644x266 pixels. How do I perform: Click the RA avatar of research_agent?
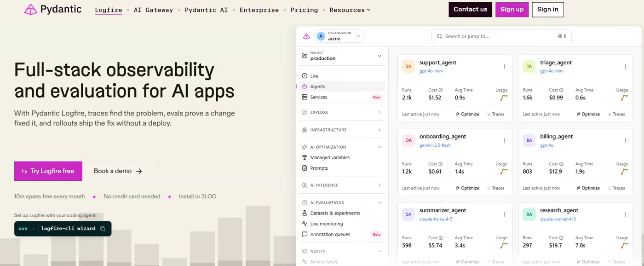tap(529, 214)
